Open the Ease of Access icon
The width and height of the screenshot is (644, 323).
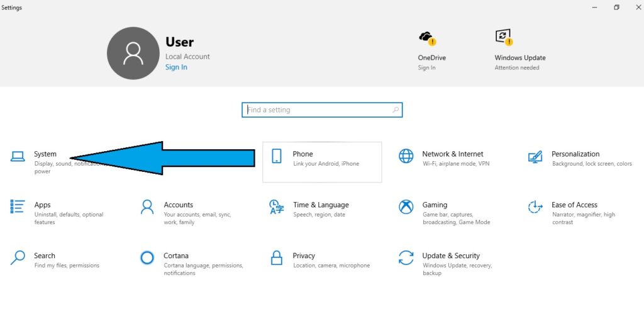tap(535, 207)
